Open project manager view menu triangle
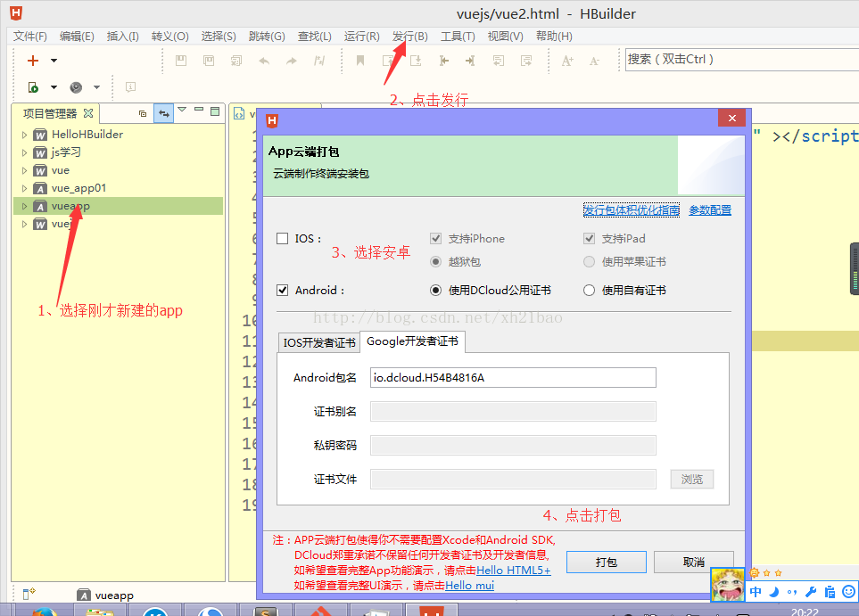The image size is (859, 616). 182,110
